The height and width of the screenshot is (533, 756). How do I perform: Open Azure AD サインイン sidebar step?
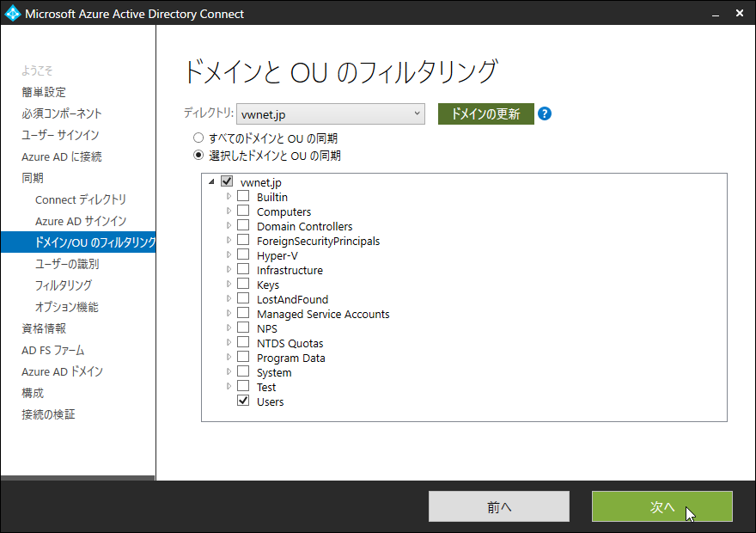pyautogui.click(x=81, y=221)
